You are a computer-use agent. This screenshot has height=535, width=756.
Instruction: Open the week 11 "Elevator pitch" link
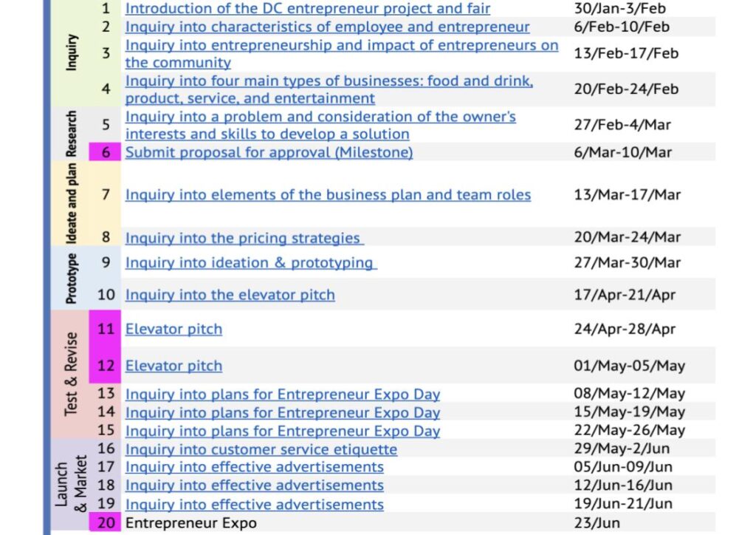[x=173, y=330]
